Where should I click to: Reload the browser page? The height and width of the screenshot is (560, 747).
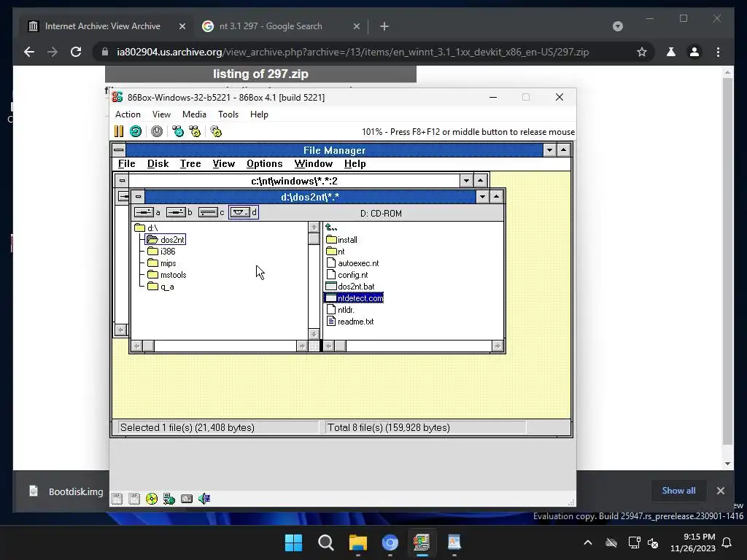pyautogui.click(x=76, y=52)
